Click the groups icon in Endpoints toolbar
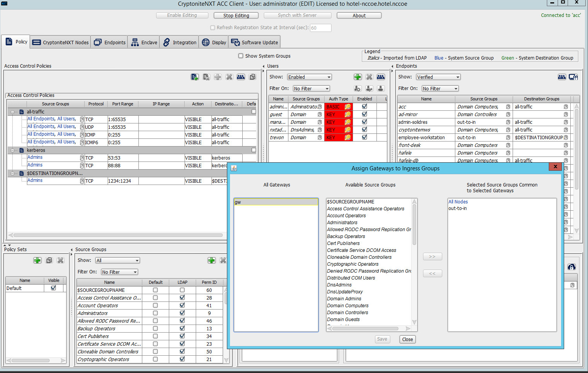 pyautogui.click(x=562, y=77)
